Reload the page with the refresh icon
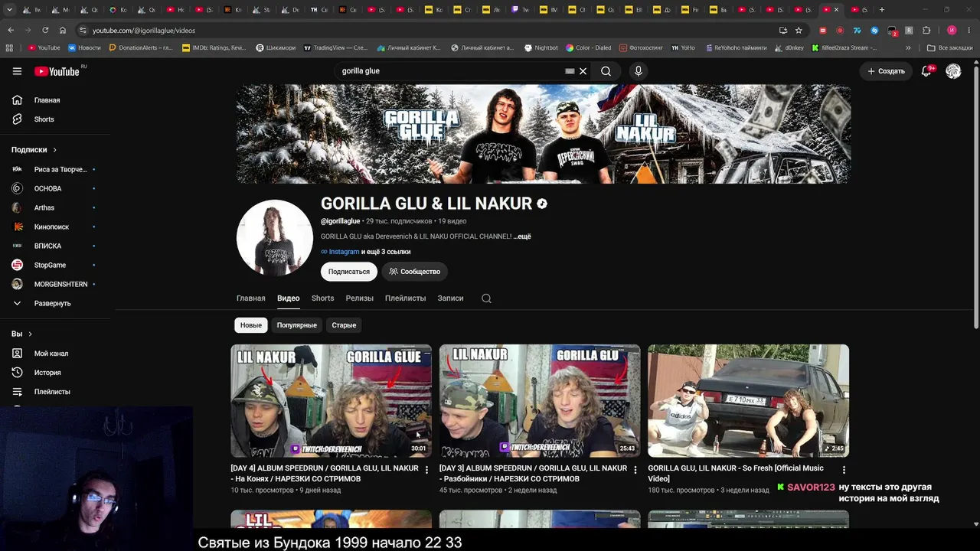The height and width of the screenshot is (551, 980). coord(45,31)
